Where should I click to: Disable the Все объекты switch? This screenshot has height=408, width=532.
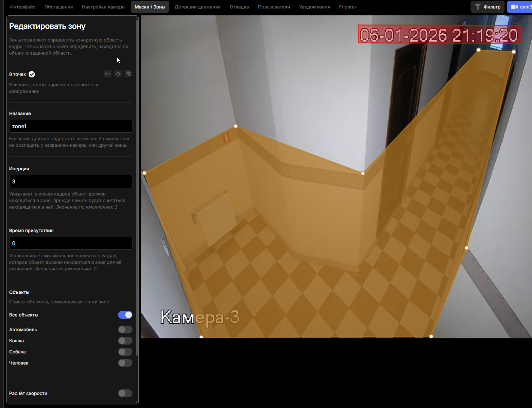click(x=125, y=315)
